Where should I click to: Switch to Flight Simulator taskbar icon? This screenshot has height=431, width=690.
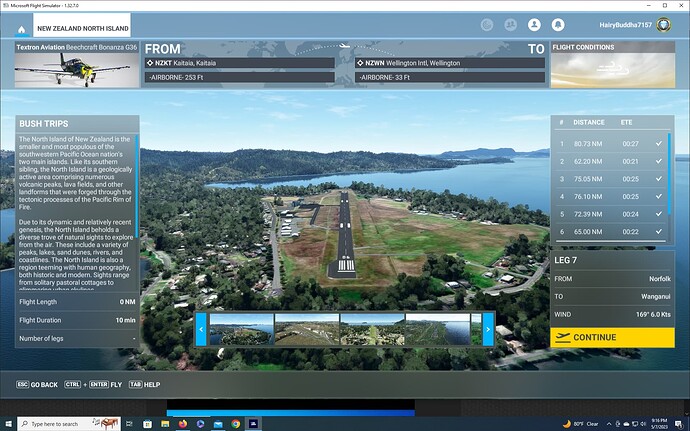pos(253,424)
